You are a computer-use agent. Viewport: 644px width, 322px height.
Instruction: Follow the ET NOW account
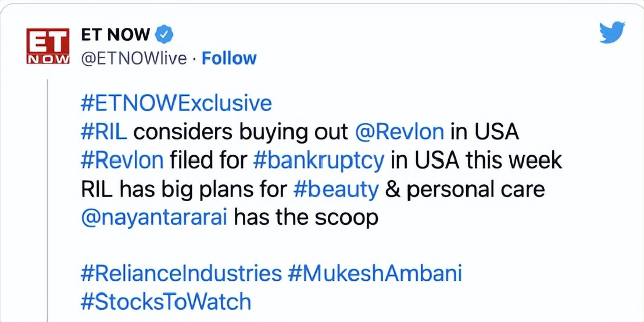229,58
